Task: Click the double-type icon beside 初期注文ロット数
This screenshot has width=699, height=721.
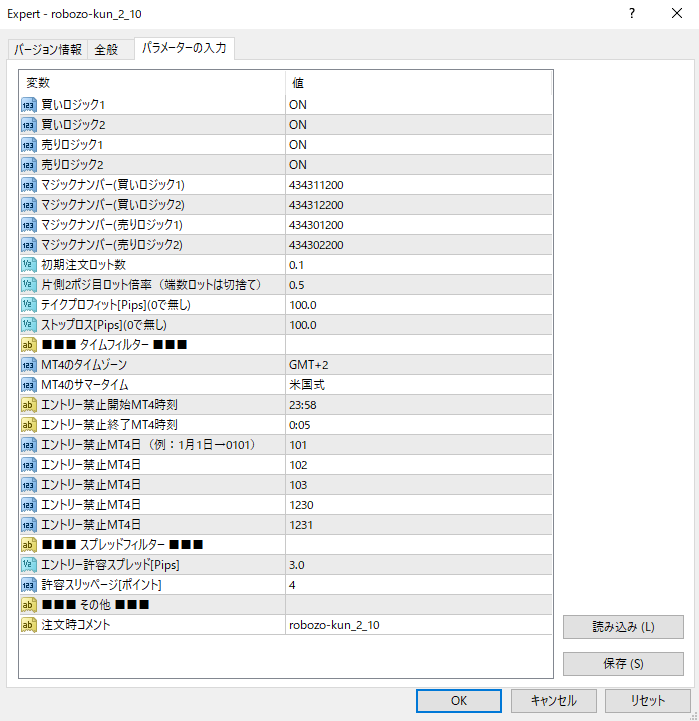Action: click(x=29, y=265)
